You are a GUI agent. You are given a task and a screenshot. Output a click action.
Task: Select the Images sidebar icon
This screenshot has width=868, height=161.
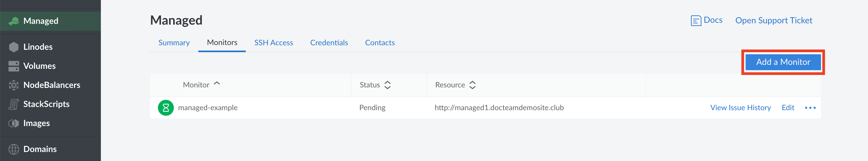coord(14,123)
